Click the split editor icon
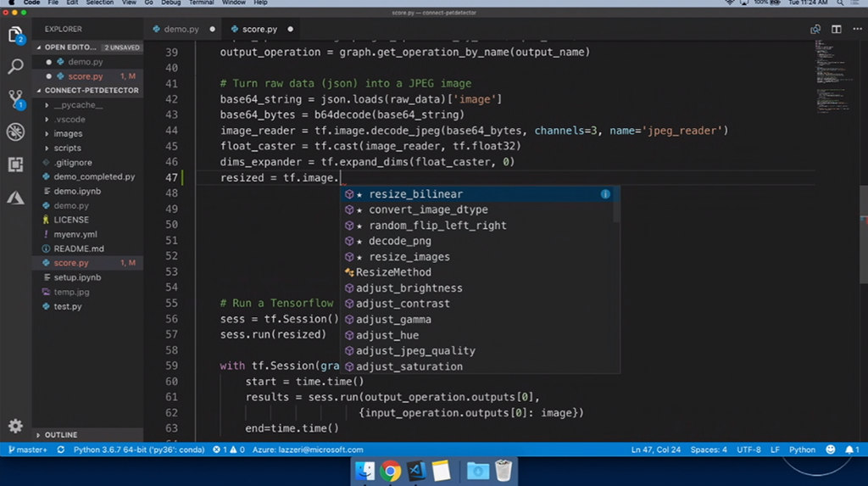 pyautogui.click(x=836, y=29)
